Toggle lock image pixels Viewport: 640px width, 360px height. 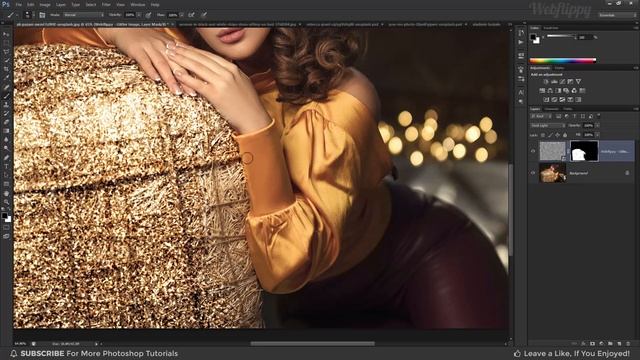coord(550,135)
